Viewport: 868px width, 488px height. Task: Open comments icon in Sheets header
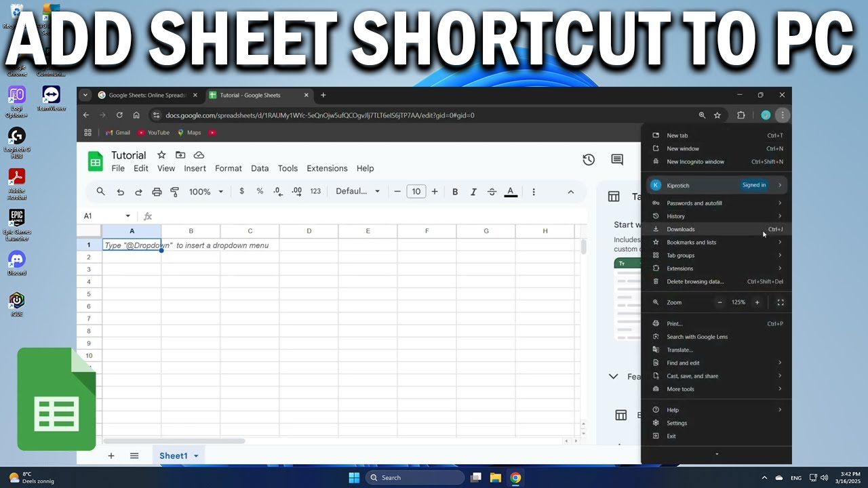617,160
